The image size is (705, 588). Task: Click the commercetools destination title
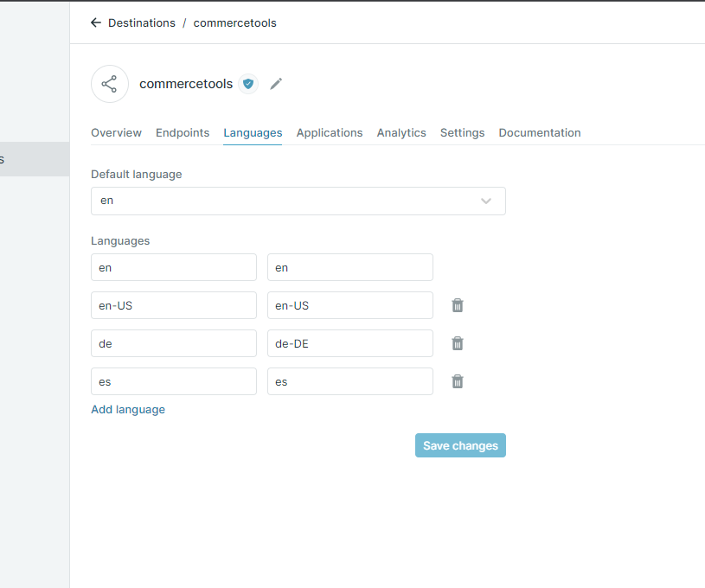[x=186, y=84]
